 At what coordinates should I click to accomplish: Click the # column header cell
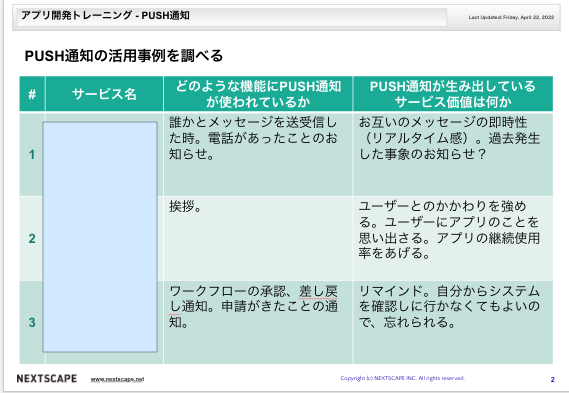coord(32,94)
